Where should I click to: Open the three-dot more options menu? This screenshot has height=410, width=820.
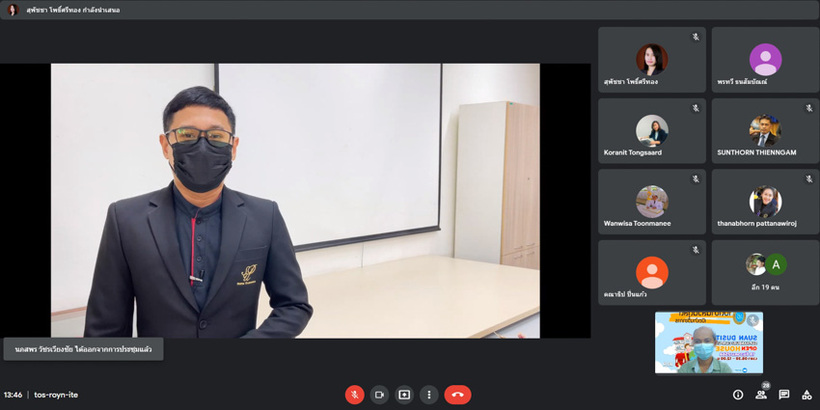[429, 395]
